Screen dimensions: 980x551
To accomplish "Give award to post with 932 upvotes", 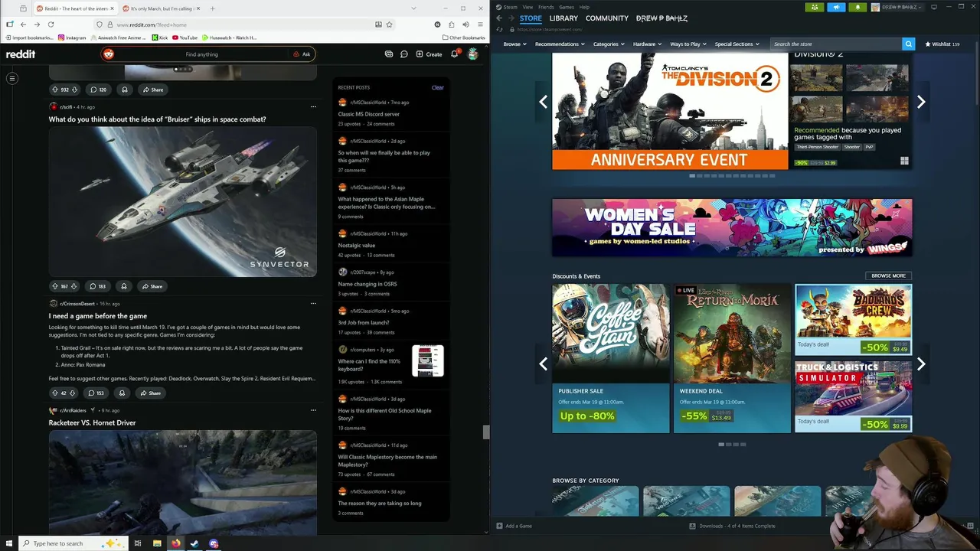I will pyautogui.click(x=124, y=90).
